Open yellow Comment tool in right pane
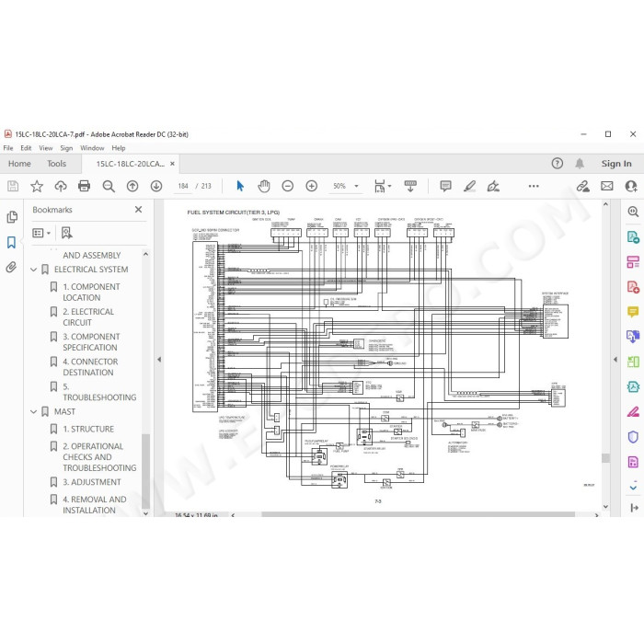The width and height of the screenshot is (644, 644). (633, 312)
